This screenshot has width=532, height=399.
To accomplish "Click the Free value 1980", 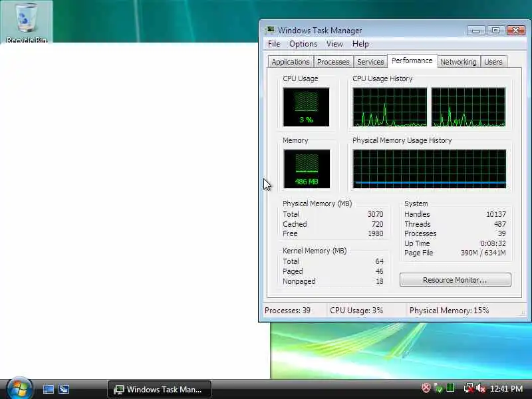I will pyautogui.click(x=375, y=233).
